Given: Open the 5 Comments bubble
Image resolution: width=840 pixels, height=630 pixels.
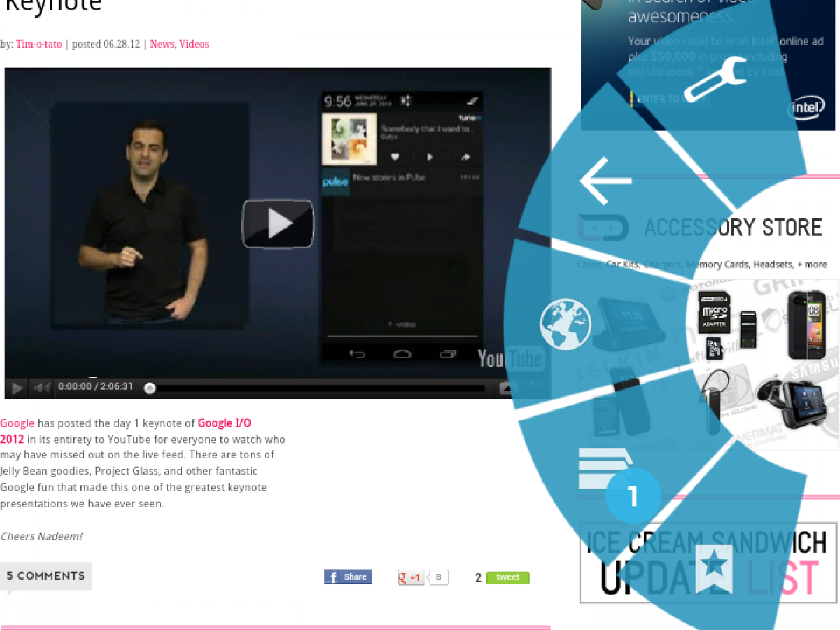Looking at the screenshot, I should tap(45, 576).
